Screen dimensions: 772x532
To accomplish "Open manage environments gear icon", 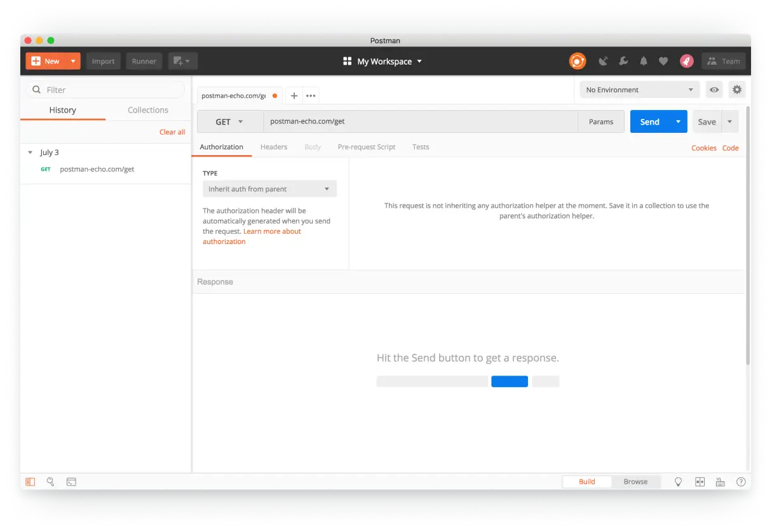I will (736, 90).
